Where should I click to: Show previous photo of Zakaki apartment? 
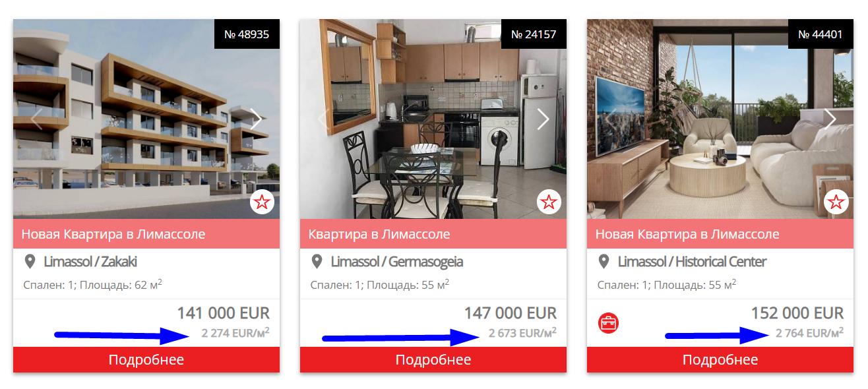(x=37, y=119)
